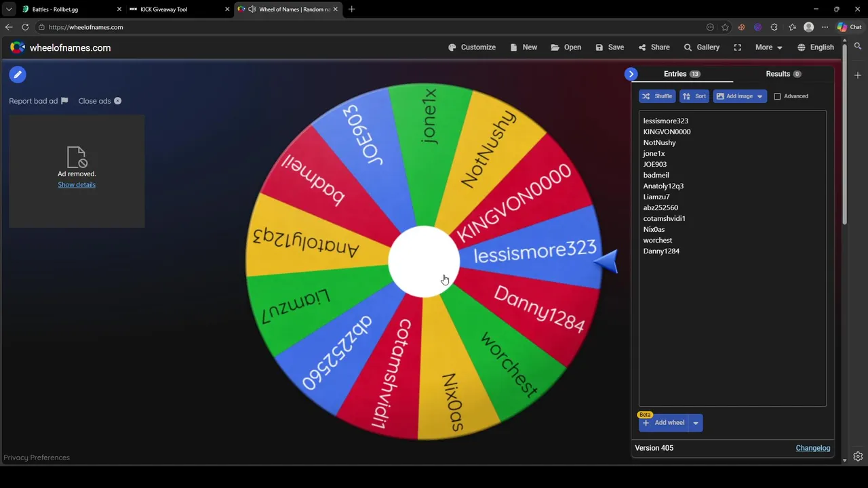
Task: Open a new browser tab
Action: (351, 9)
